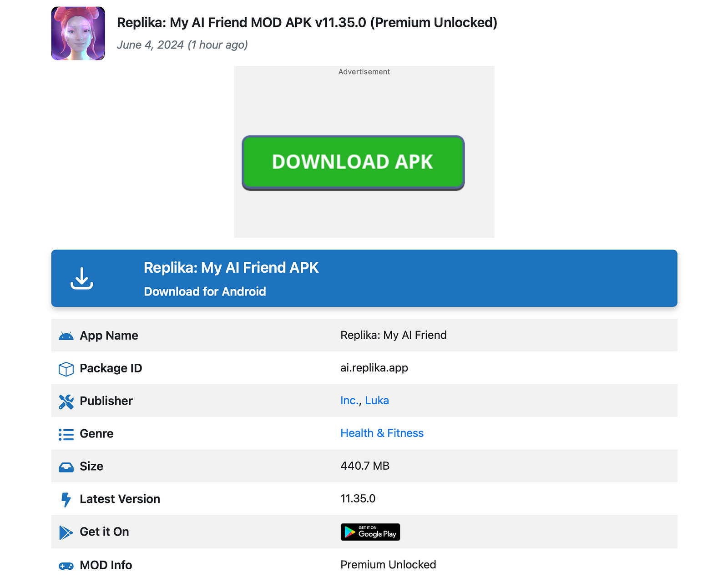Screen dimensions: 728x587
Task: Click the size value 440.7 MB
Action: [x=365, y=466]
